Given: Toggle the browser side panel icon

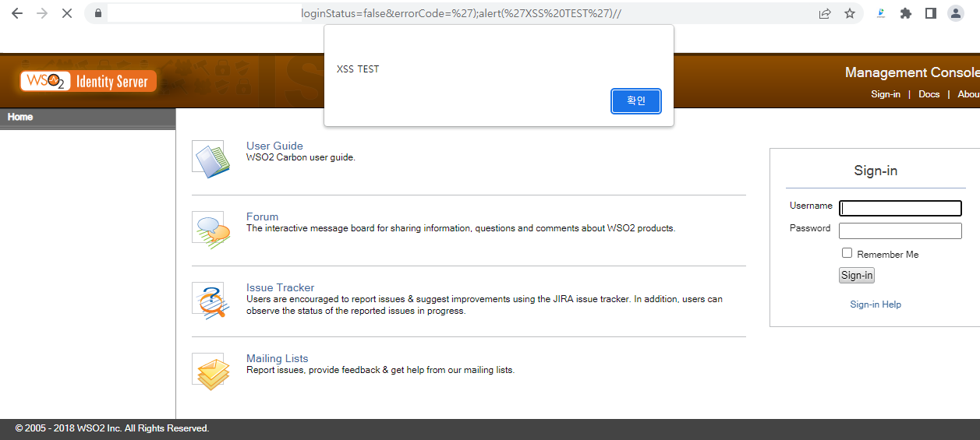Looking at the screenshot, I should (930, 13).
